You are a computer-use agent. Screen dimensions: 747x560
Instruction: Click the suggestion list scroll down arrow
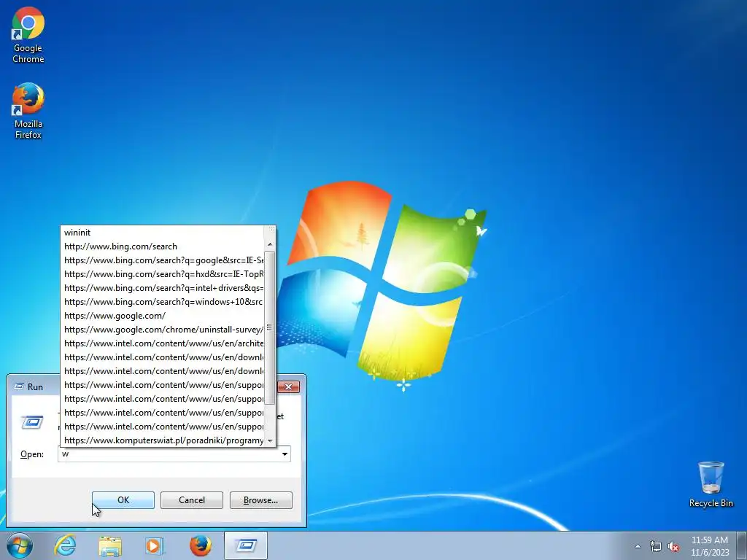[270, 440]
